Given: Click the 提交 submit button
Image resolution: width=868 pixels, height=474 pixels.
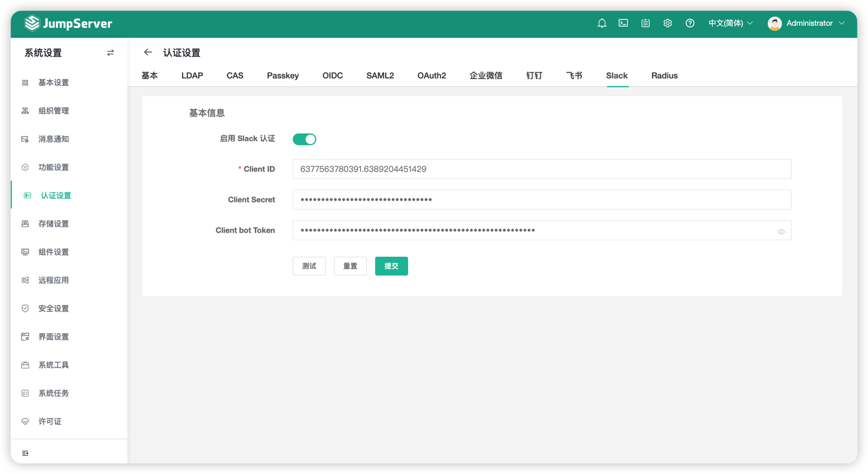Looking at the screenshot, I should pyautogui.click(x=391, y=266).
